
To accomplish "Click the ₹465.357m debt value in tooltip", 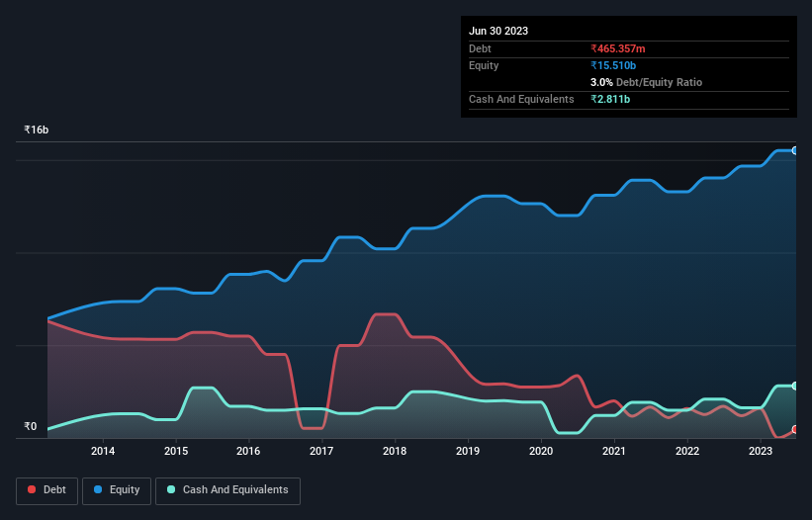I will coord(618,48).
